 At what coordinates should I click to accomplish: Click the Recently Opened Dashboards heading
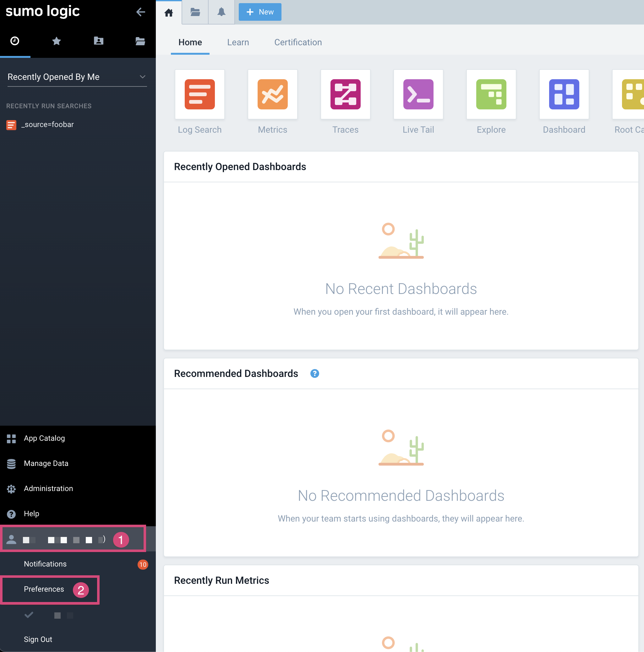point(240,167)
